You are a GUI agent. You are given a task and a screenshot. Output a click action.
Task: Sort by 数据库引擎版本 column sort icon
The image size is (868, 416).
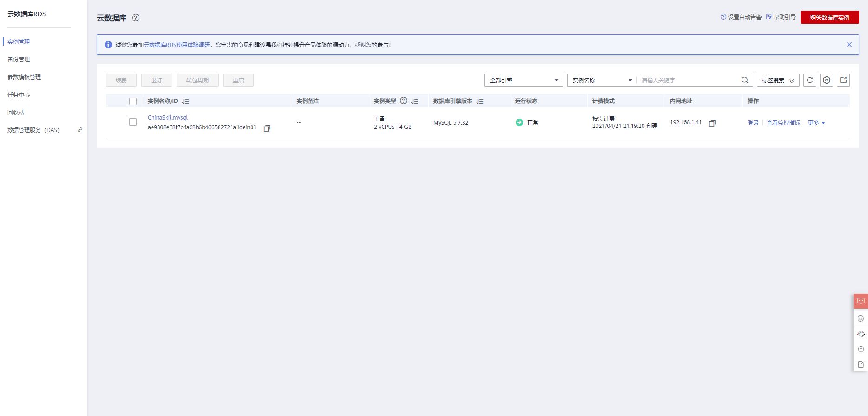tap(480, 101)
